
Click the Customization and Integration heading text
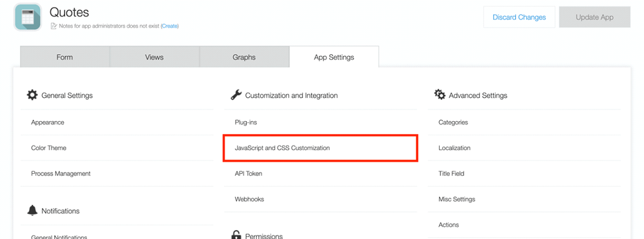coord(291,95)
